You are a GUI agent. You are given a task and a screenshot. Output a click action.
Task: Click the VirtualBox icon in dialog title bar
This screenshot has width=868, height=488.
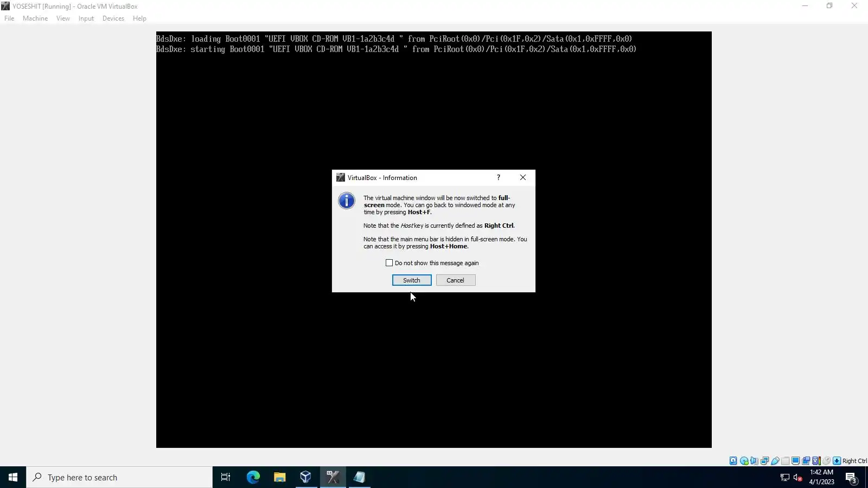341,177
